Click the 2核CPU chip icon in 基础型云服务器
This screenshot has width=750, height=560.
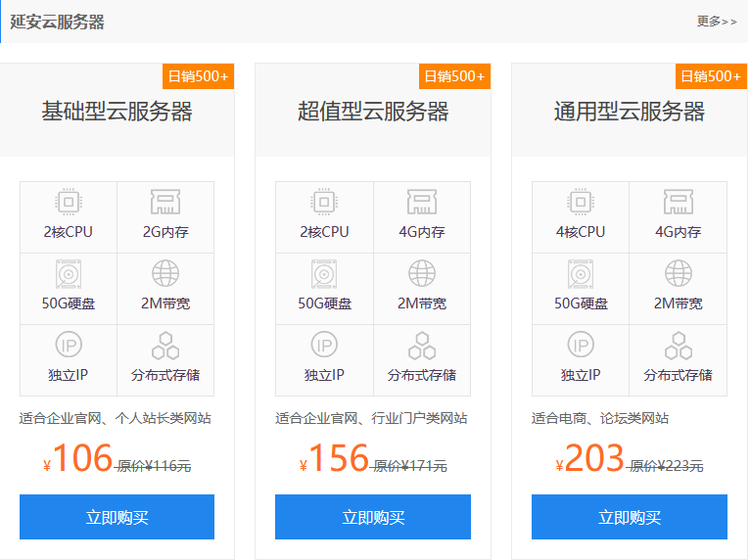click(69, 202)
